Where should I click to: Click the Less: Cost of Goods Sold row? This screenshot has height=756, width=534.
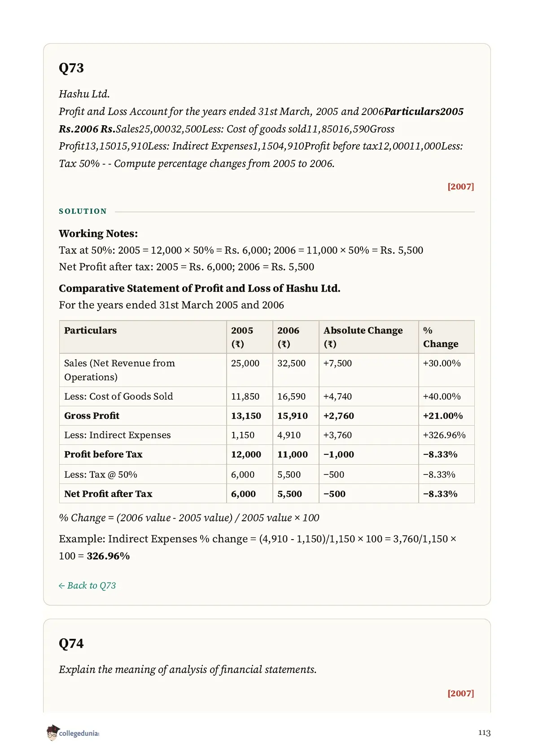(x=267, y=396)
